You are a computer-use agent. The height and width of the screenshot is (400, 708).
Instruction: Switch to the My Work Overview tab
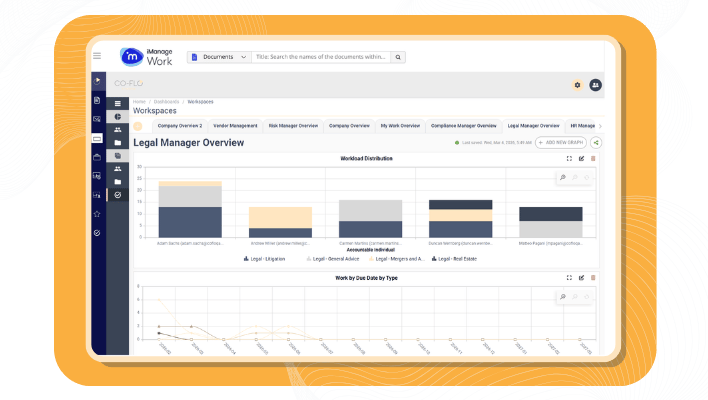click(x=400, y=126)
